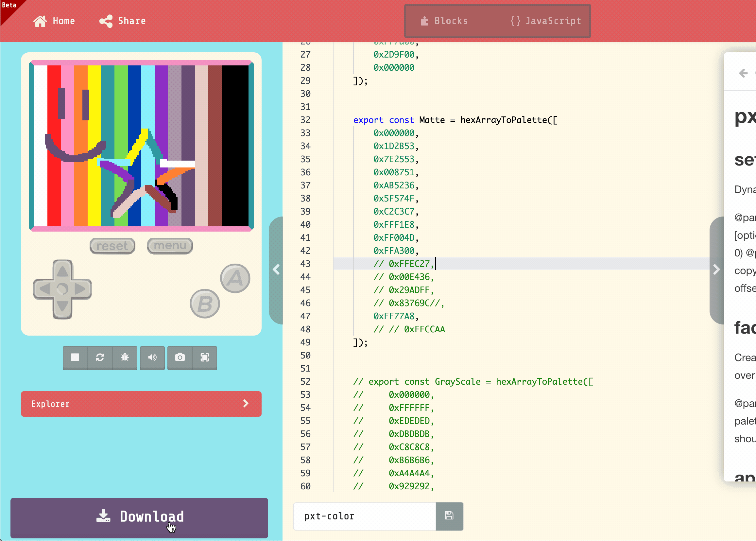Click the 0x2D9F00 value on line 27
This screenshot has height=541, width=756.
click(x=394, y=55)
